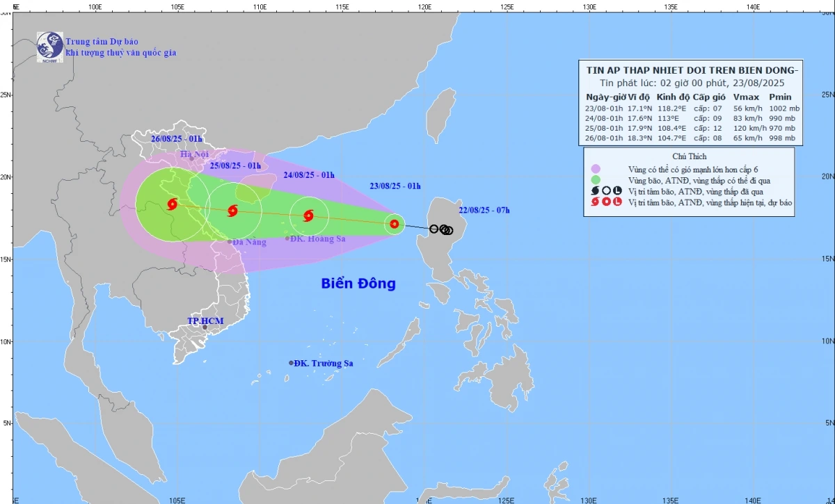This screenshot has height=504, width=835.
Task: Click the 'Cấp gió' column header
Action: point(710,97)
